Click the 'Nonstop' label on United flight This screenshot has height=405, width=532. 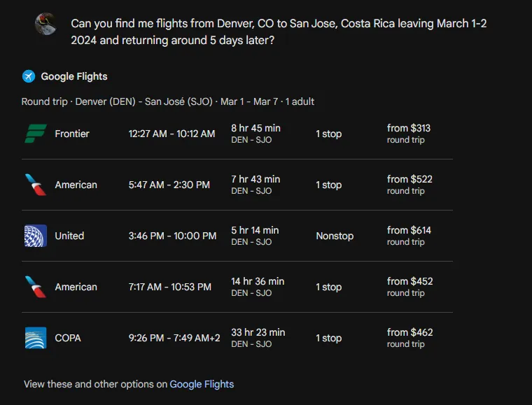tap(335, 236)
